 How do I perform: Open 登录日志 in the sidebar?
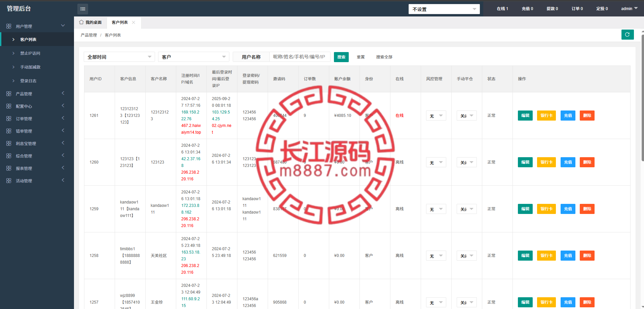pos(37,81)
